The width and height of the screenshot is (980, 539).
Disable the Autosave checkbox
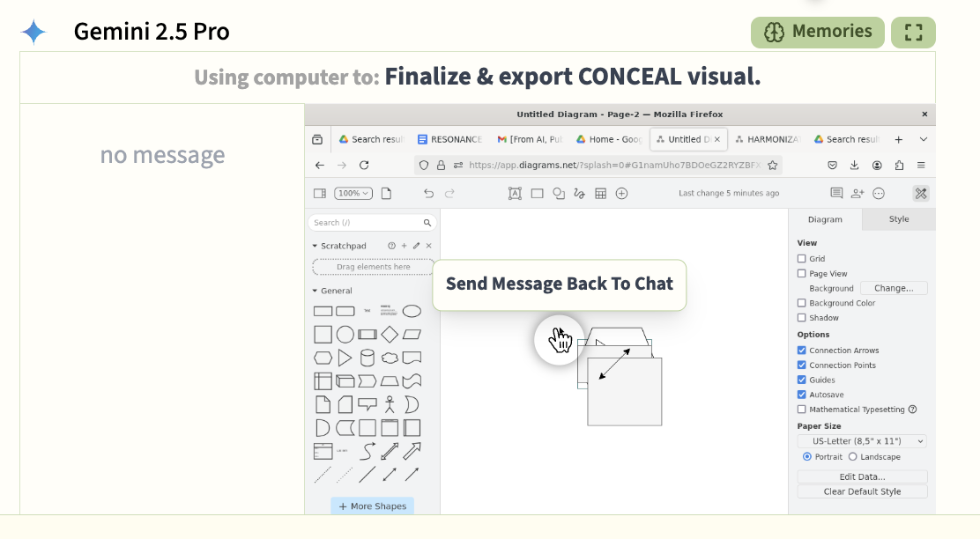[x=802, y=395]
